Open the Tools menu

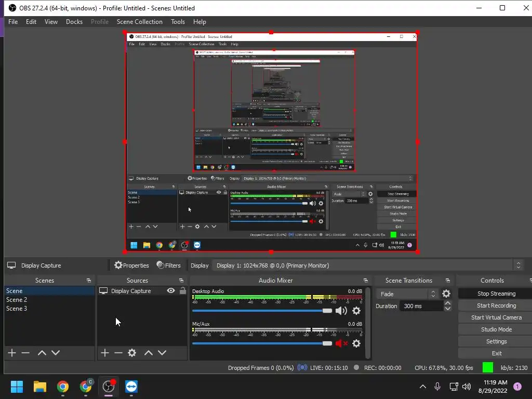coord(178,22)
